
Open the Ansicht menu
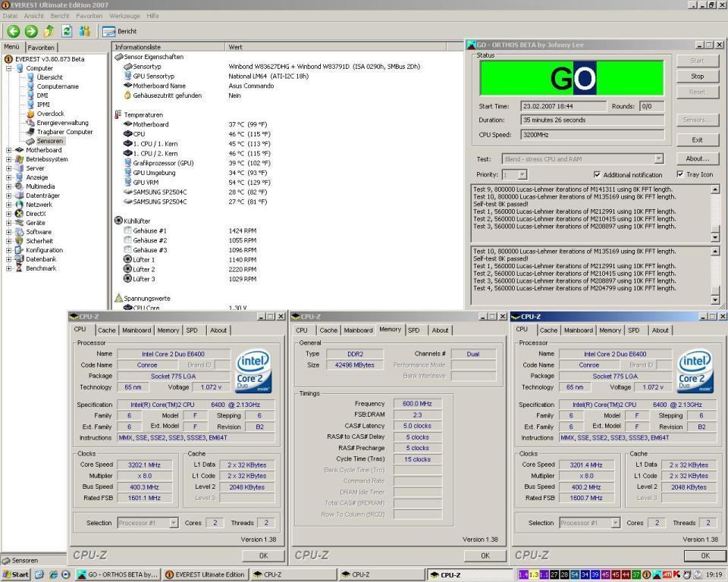click(x=33, y=16)
